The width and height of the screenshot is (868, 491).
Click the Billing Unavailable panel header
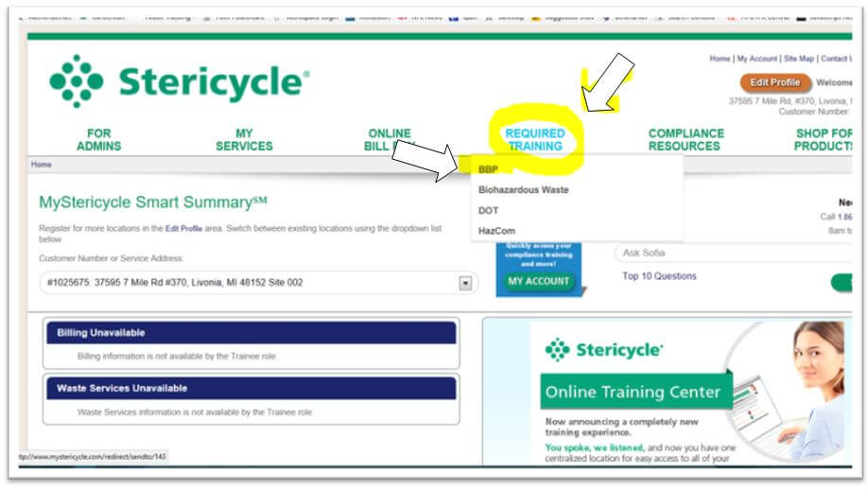252,332
